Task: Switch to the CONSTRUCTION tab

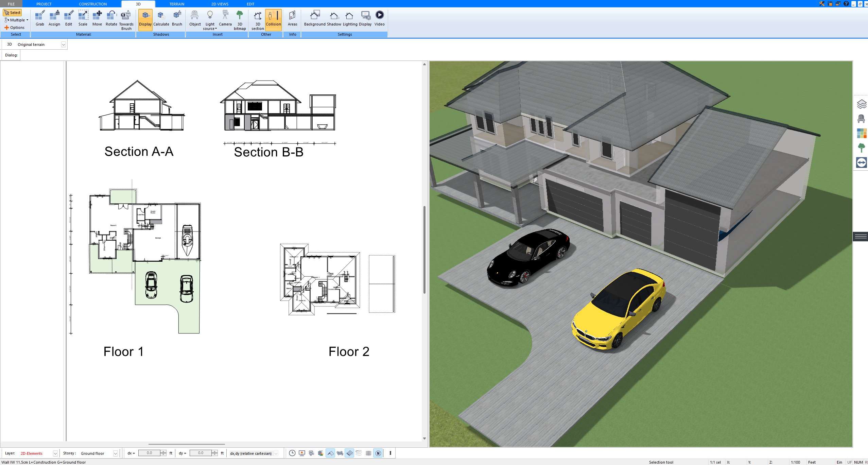Action: (x=93, y=4)
